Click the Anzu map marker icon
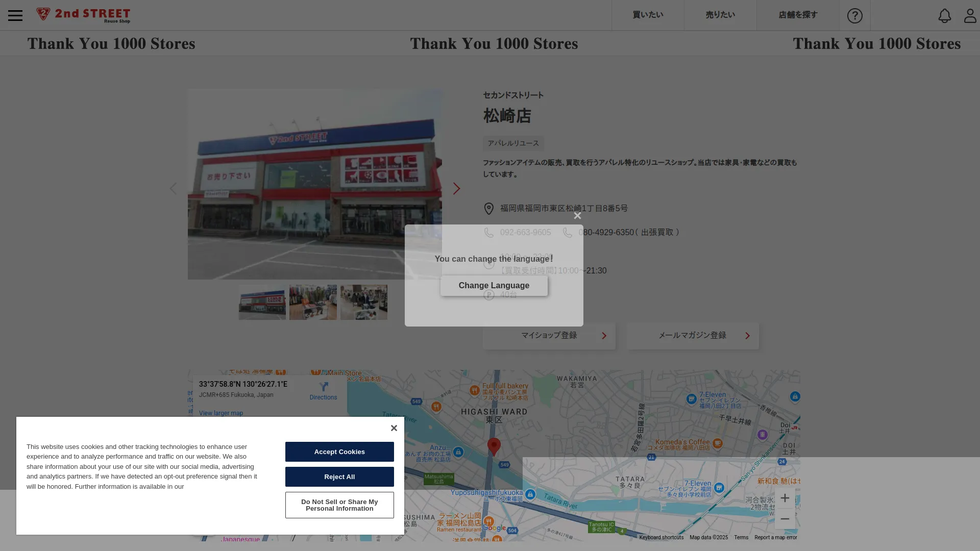The width and height of the screenshot is (980, 551). tap(458, 452)
